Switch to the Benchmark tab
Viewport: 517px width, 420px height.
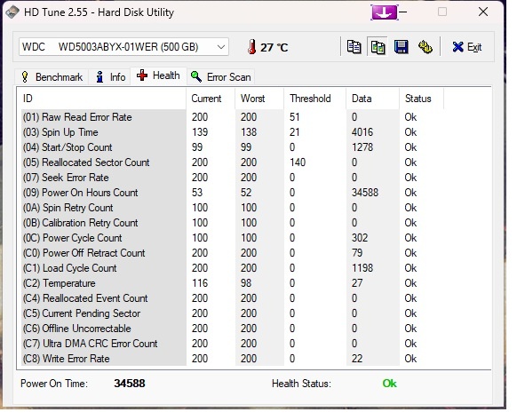tap(52, 77)
